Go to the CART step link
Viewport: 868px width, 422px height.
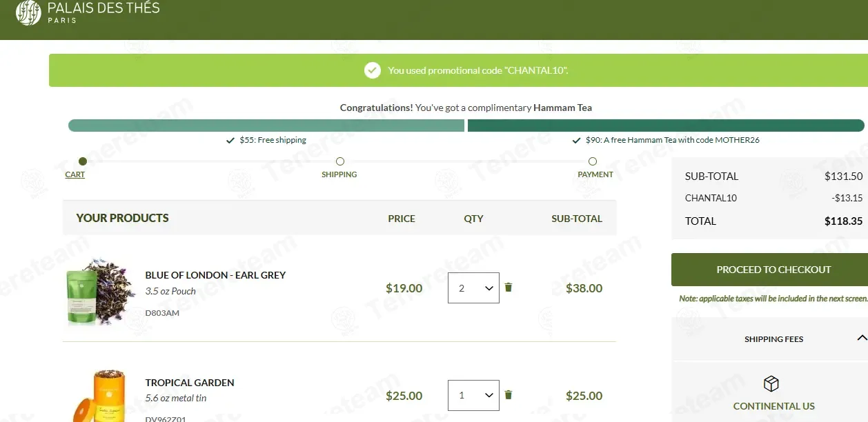point(75,174)
